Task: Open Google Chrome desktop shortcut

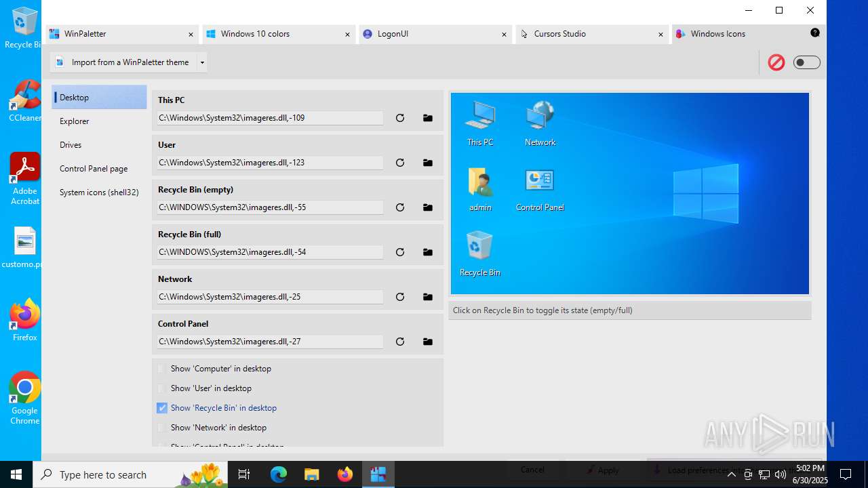Action: point(25,399)
